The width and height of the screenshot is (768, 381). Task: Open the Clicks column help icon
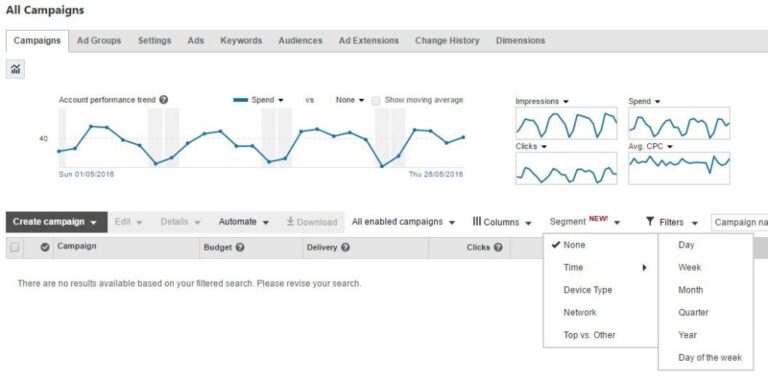pos(498,248)
